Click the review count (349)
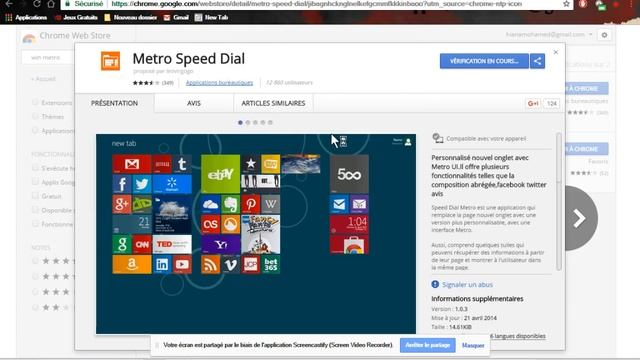 [x=168, y=83]
